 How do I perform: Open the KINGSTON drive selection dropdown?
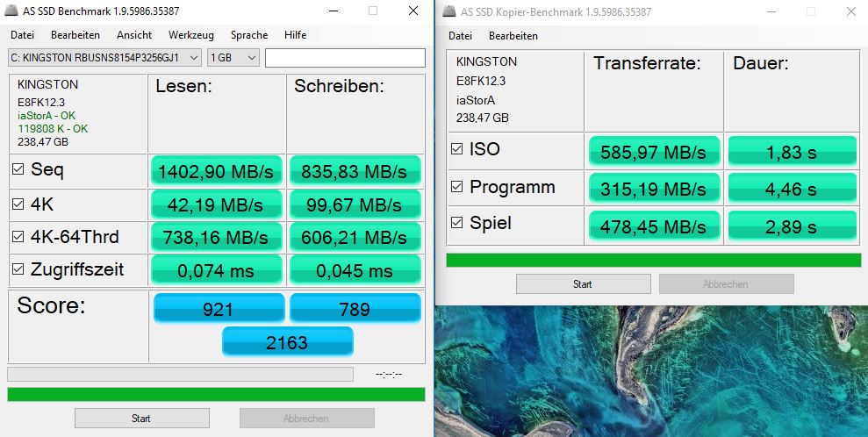[104, 58]
